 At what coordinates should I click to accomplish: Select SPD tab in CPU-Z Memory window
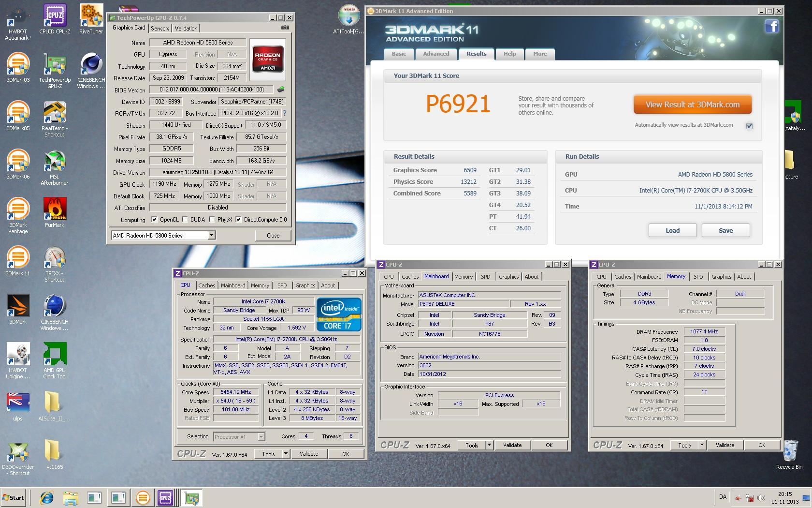click(x=698, y=277)
